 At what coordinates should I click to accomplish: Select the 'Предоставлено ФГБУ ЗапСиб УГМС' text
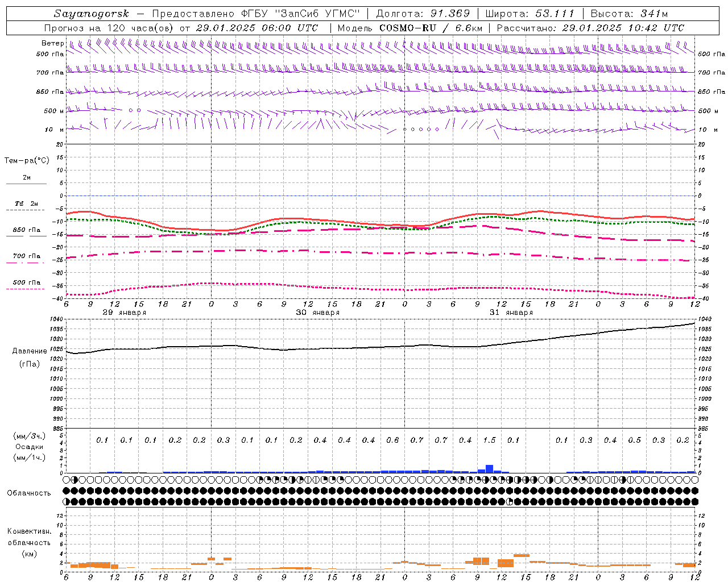[257, 14]
